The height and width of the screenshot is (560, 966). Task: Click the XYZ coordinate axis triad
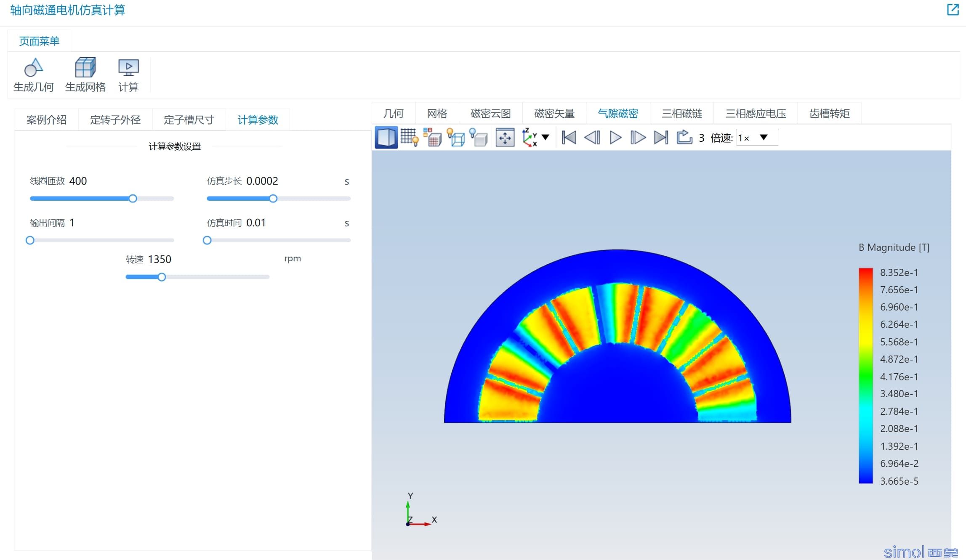421,510
